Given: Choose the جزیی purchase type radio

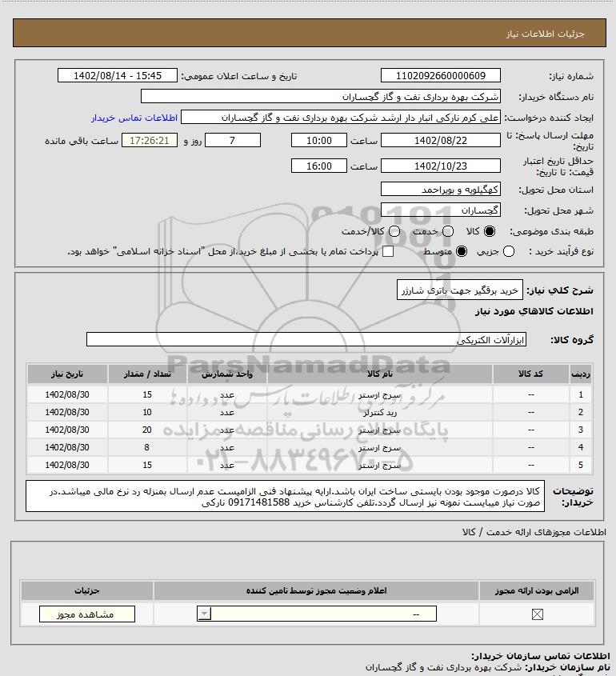Looking at the screenshot, I should coord(509,251).
